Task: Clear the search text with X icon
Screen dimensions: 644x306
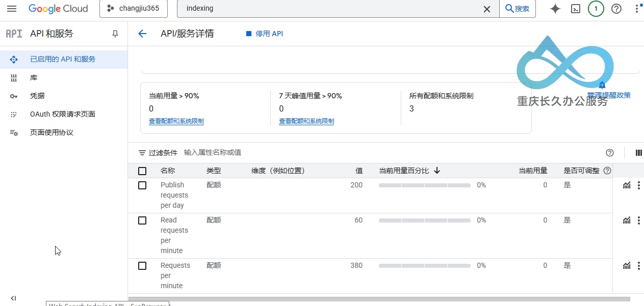Action: (x=487, y=9)
